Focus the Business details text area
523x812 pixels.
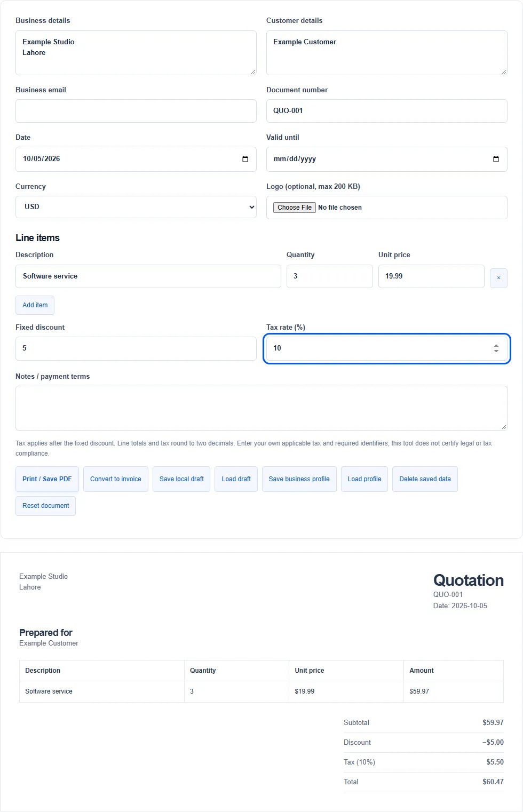136,53
